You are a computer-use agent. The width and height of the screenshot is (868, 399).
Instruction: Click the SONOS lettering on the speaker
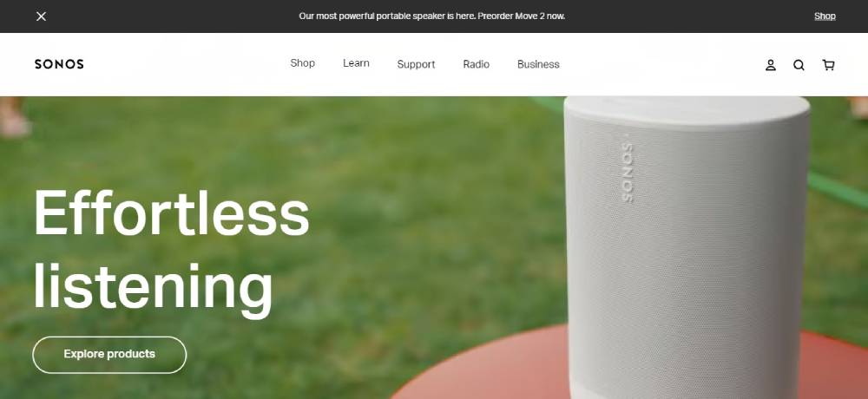pyautogui.click(x=628, y=172)
